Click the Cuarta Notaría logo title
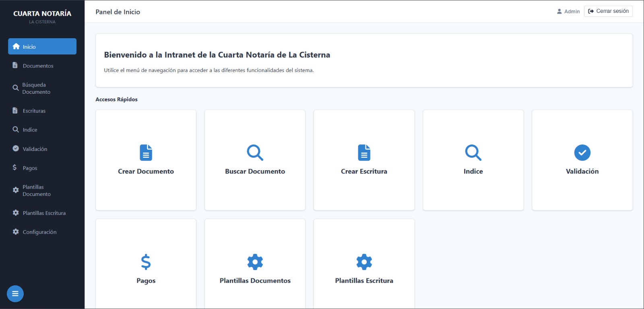The width and height of the screenshot is (644, 309). [x=42, y=14]
